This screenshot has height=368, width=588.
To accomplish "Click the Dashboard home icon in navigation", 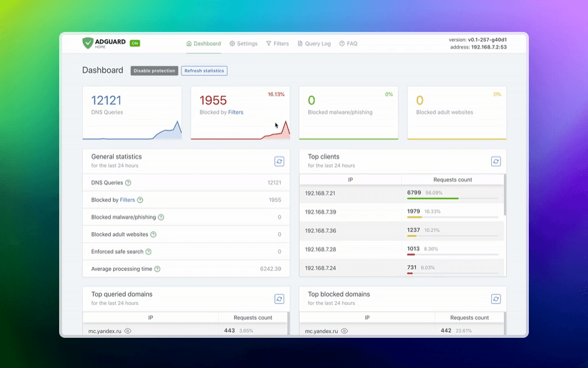I will 188,43.
